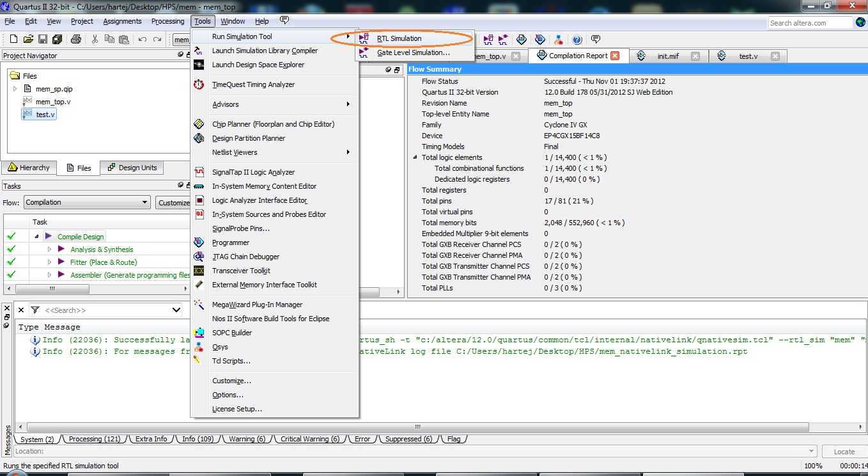This screenshot has width=868, height=476.
Task: Click the Cut scissors toolbar icon
Action: tap(95, 40)
